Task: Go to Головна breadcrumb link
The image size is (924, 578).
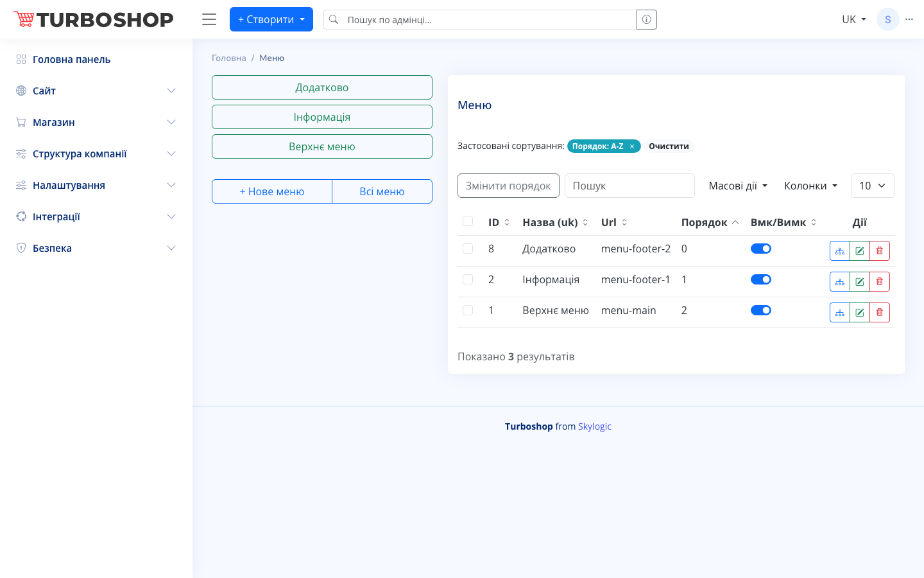Action: (x=229, y=58)
